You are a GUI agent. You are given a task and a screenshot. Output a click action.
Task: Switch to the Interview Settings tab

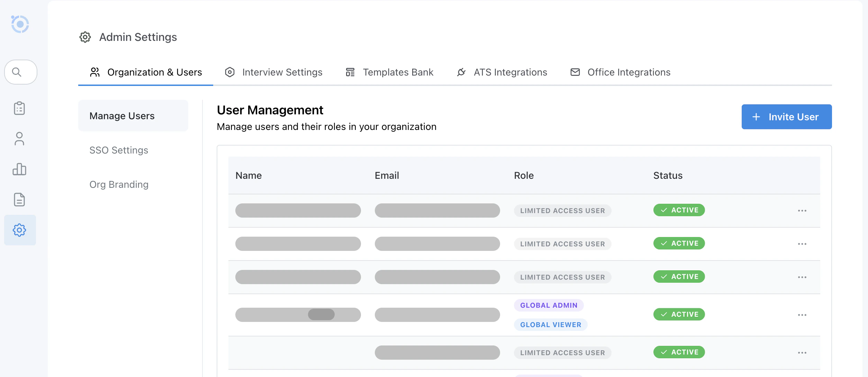(282, 72)
